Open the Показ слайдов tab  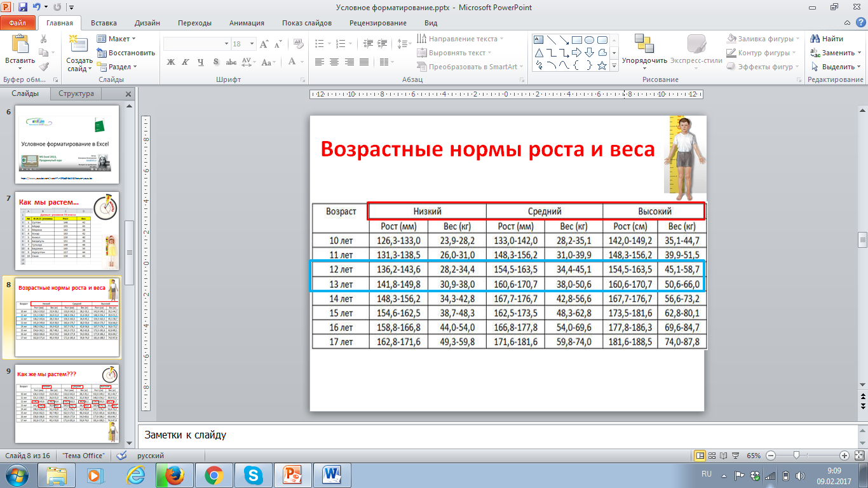tap(307, 23)
